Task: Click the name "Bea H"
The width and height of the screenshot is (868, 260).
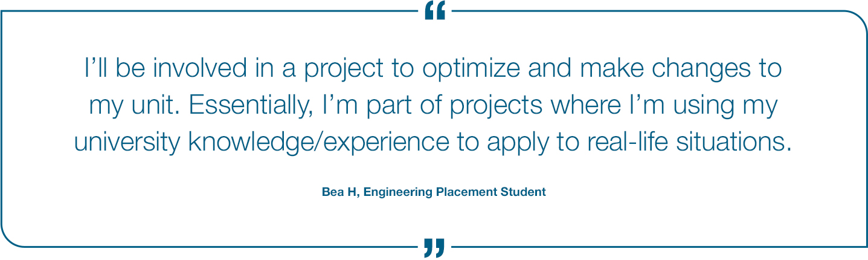Action: (339, 192)
